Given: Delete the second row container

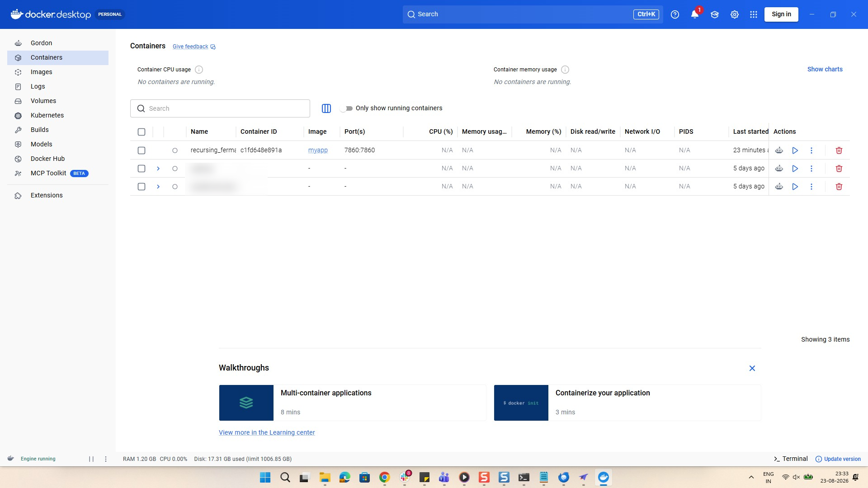Looking at the screenshot, I should pos(839,169).
